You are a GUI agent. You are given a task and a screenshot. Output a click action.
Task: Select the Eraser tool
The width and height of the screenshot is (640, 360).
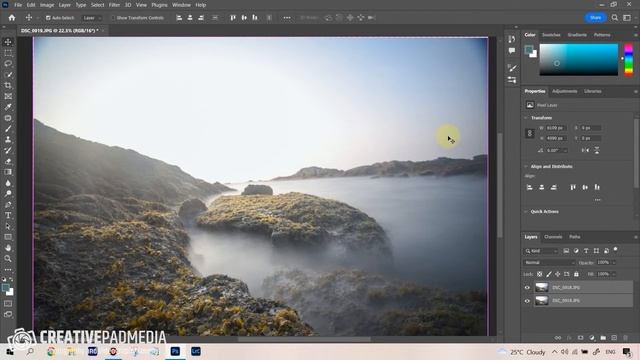click(x=8, y=161)
